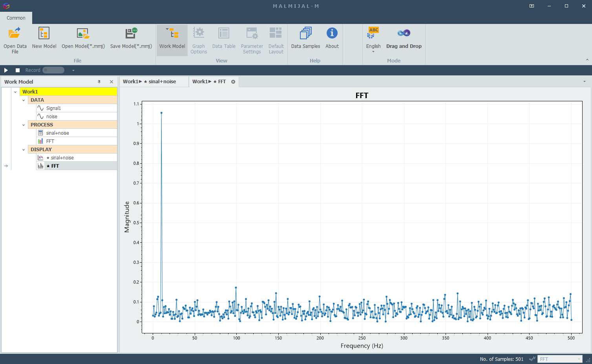Click the DISPLAY section header
Viewport: 592px width, 364px height.
point(73,150)
